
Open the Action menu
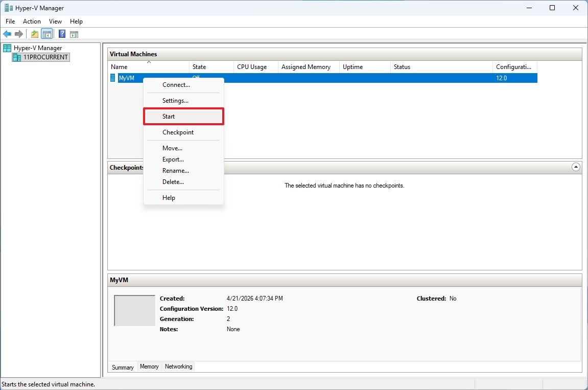tap(32, 21)
